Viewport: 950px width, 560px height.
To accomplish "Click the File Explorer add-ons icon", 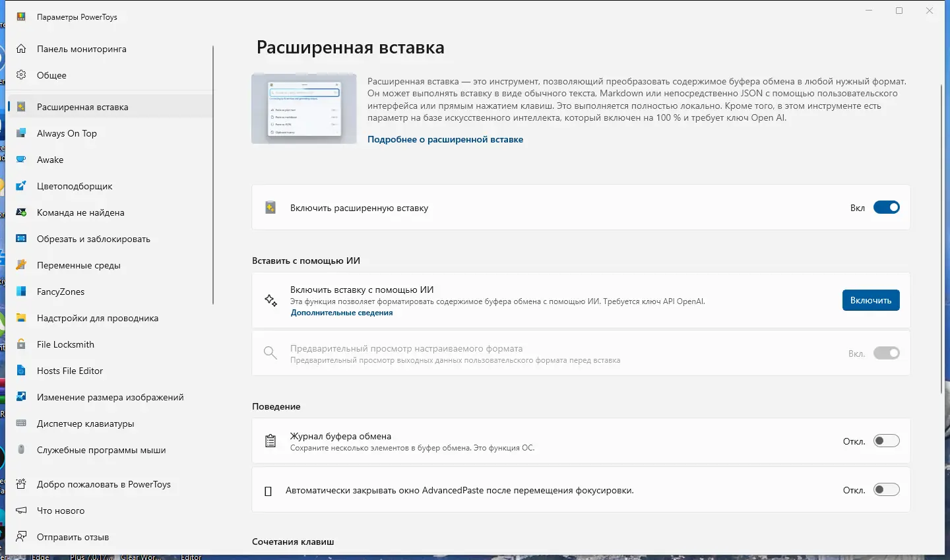I will point(21,318).
